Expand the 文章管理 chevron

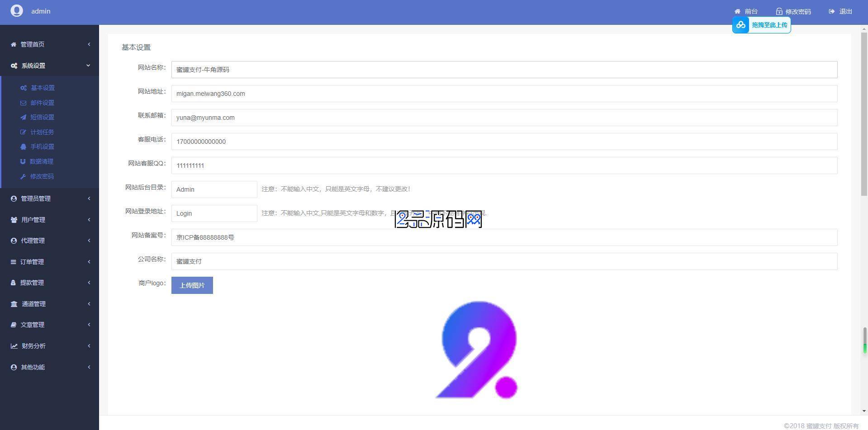[x=89, y=324]
